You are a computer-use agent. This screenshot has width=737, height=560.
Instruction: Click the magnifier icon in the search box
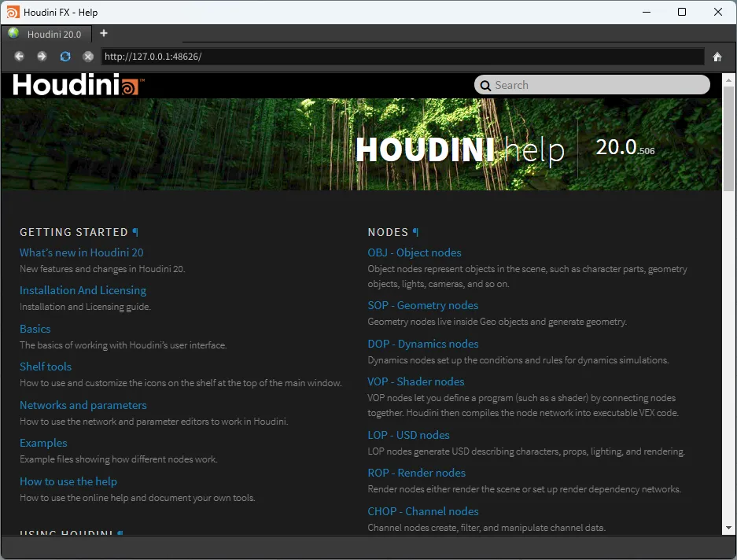pos(485,86)
